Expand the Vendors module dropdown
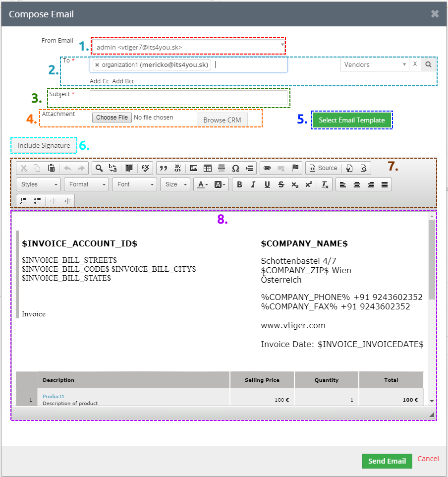Screen dimensions: 448x477 [x=374, y=64]
